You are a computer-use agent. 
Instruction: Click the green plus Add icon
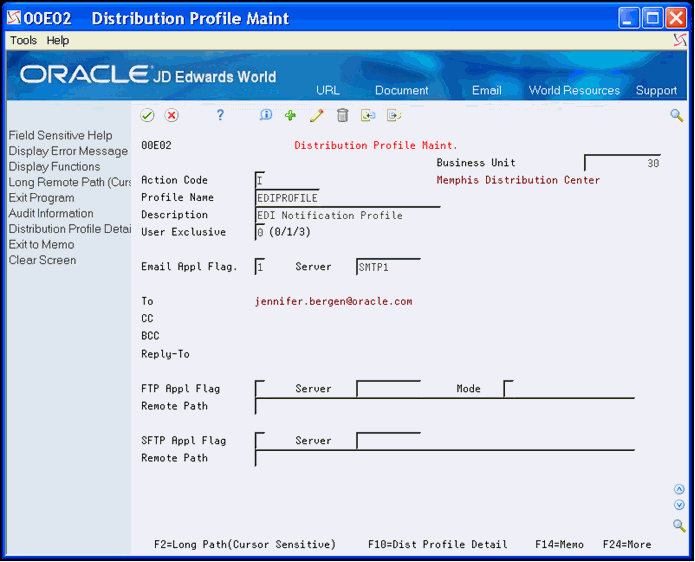pos(290,116)
